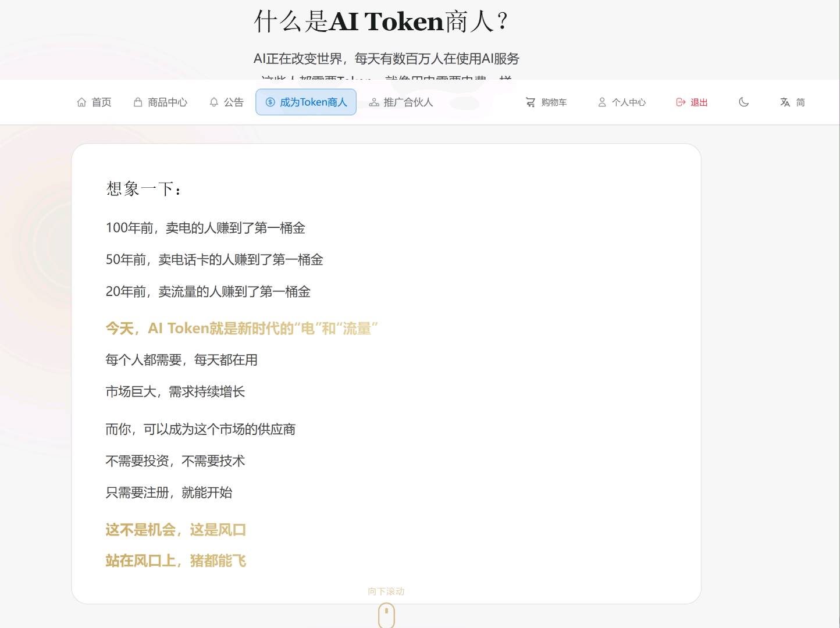This screenshot has height=628, width=840.
Task: Click the bell icon next to 公告
Action: [214, 102]
